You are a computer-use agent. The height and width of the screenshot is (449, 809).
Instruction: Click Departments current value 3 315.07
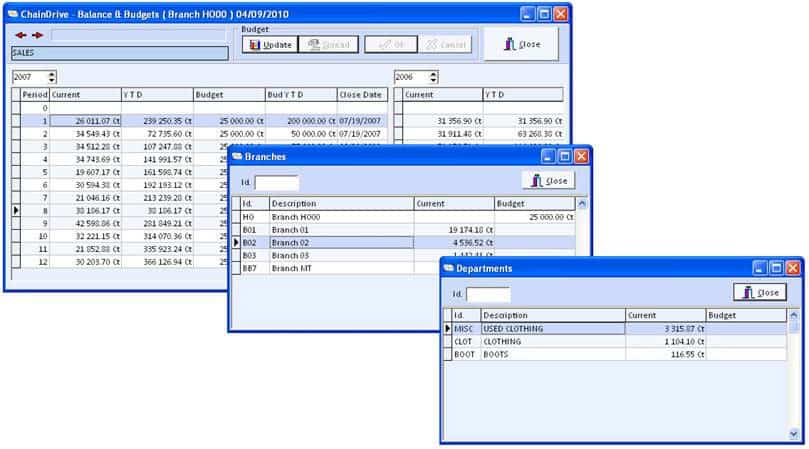coord(666,329)
